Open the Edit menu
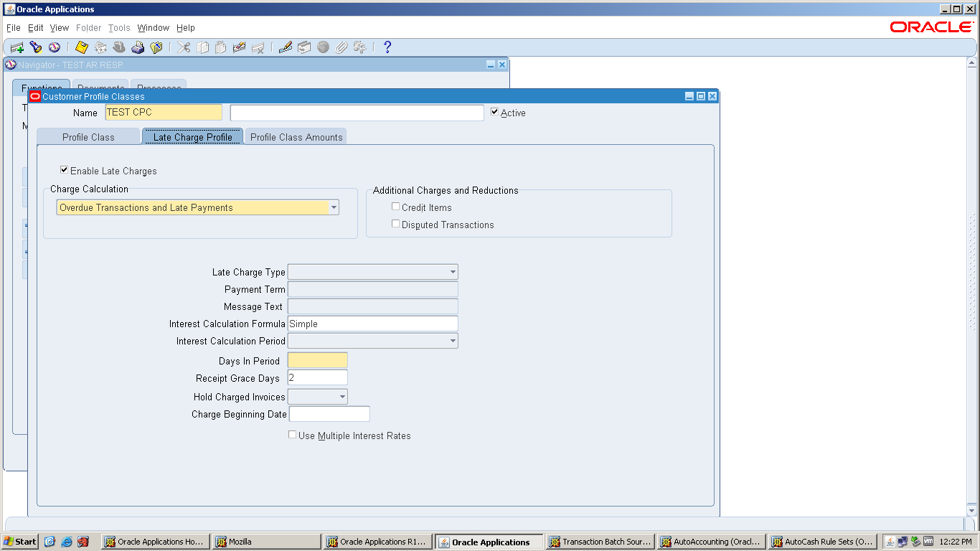Image resolution: width=980 pixels, height=551 pixels. click(36, 28)
